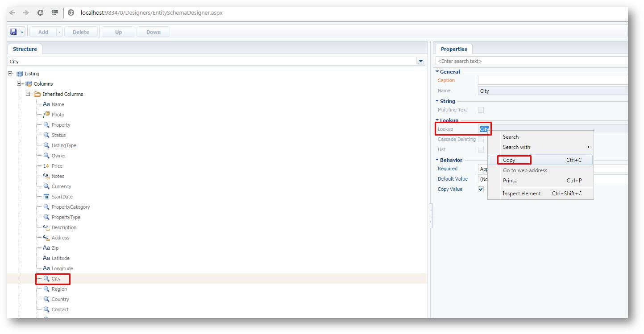Open the City structure dropdown arrow
Image resolution: width=644 pixels, height=334 pixels.
click(x=420, y=61)
